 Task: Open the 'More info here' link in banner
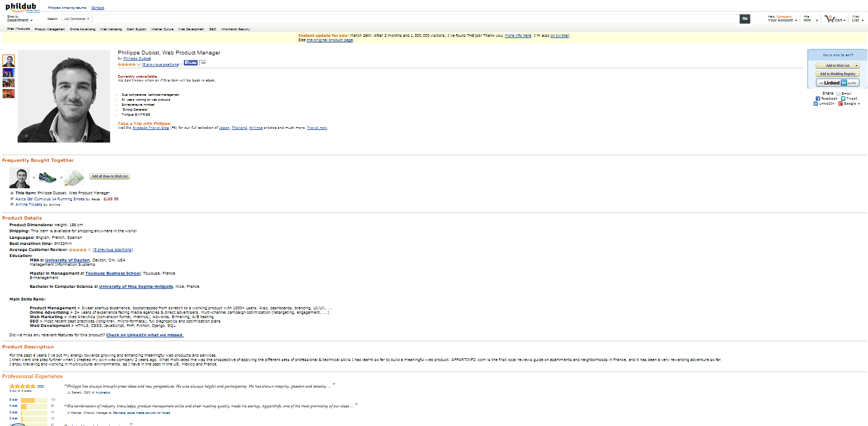click(x=518, y=36)
